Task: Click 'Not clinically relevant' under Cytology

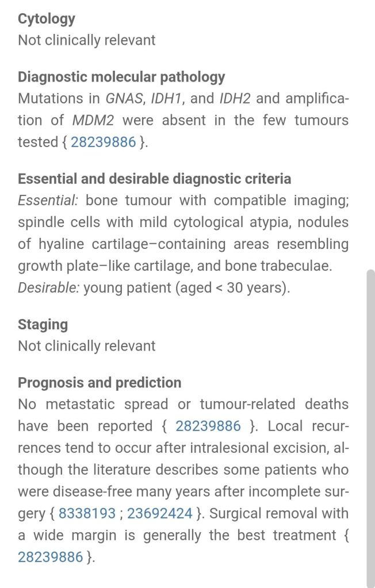Action: click(87, 40)
